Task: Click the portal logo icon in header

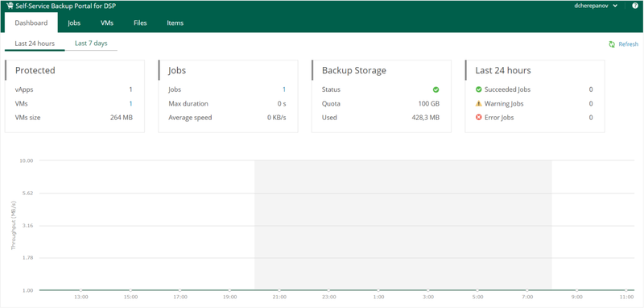Action: pyautogui.click(x=10, y=6)
